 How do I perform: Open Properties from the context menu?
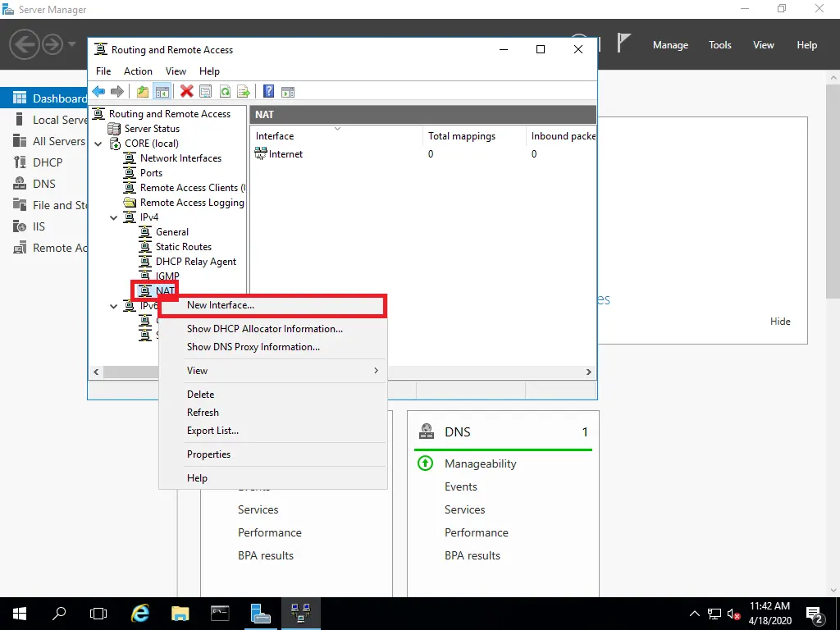point(272,454)
